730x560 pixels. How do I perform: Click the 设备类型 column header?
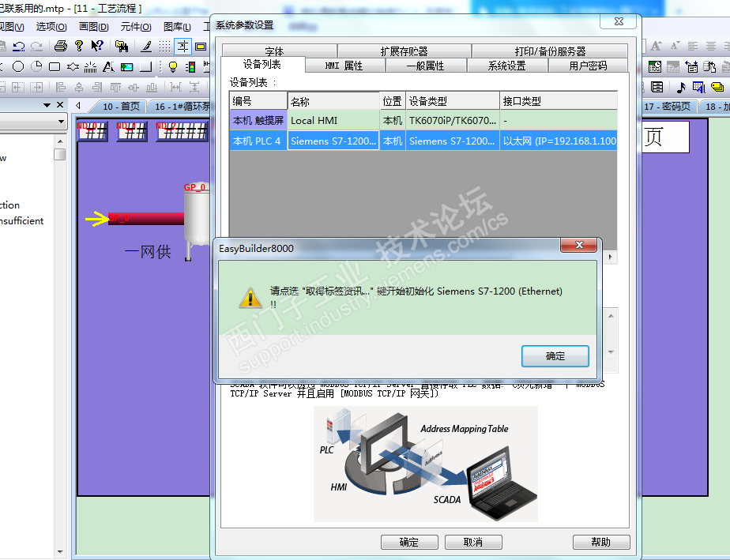[453, 101]
